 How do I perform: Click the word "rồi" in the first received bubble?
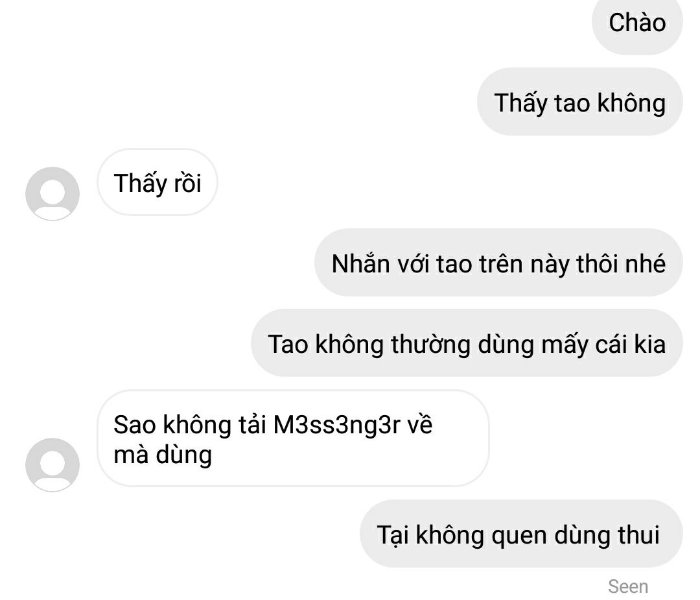pos(187,183)
